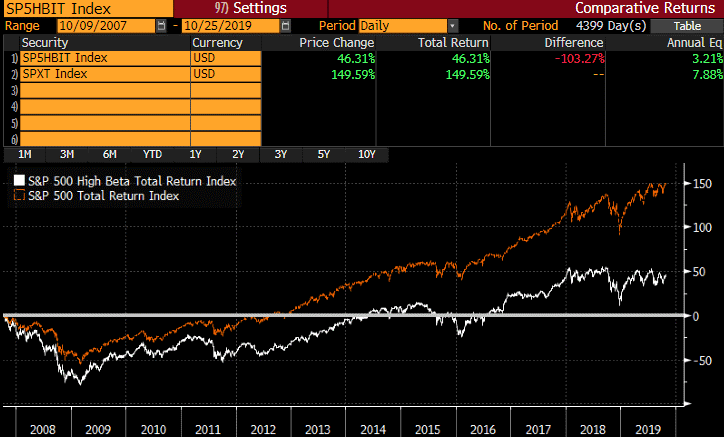724x437 pixels.
Task: Click the Currency column header
Action: tap(217, 42)
